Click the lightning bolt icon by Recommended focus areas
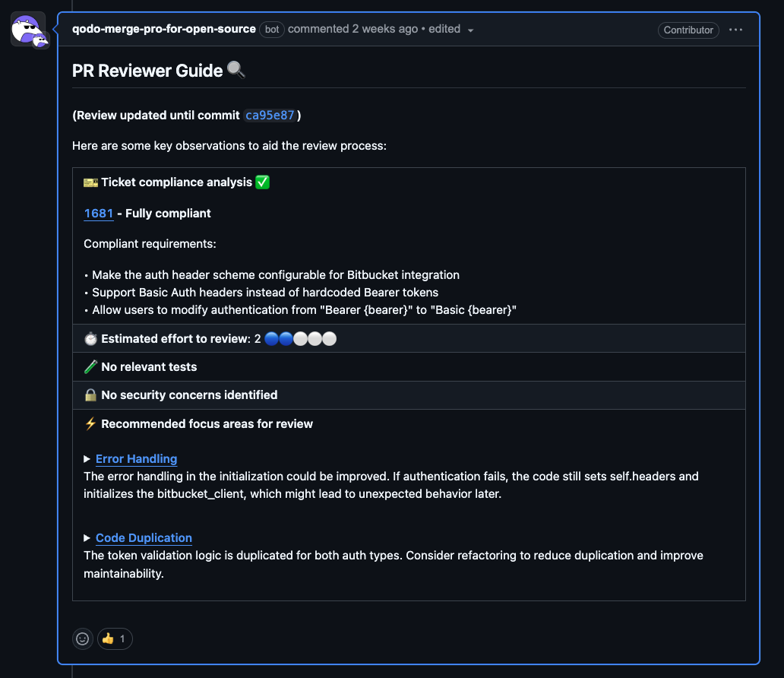Image resolution: width=784 pixels, height=678 pixels. pyautogui.click(x=90, y=424)
